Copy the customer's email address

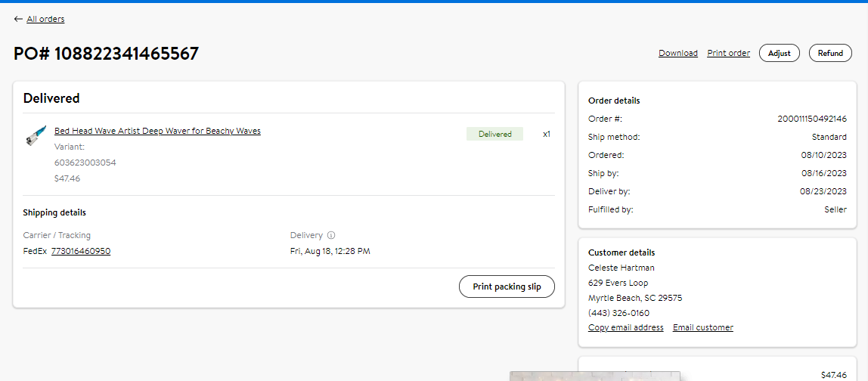pyautogui.click(x=625, y=327)
